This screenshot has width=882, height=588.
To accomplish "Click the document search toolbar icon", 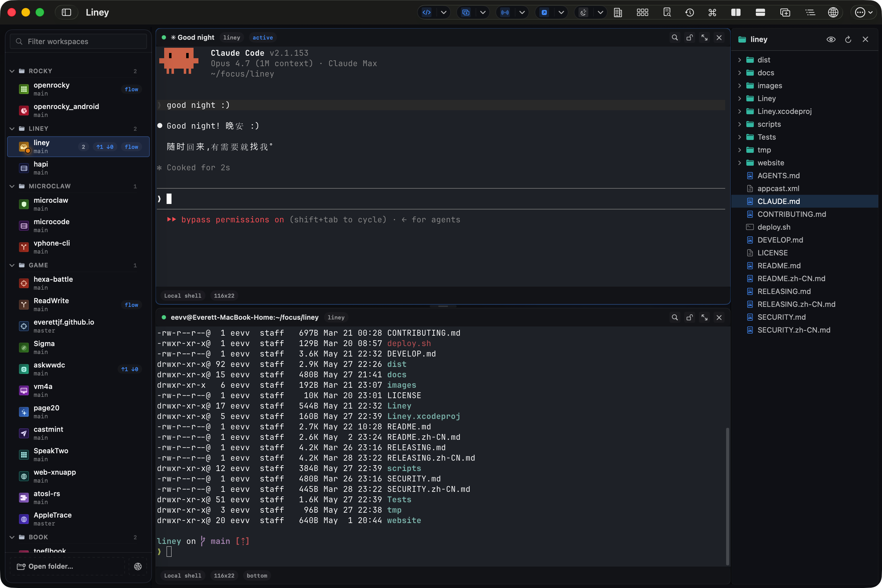I will point(667,12).
